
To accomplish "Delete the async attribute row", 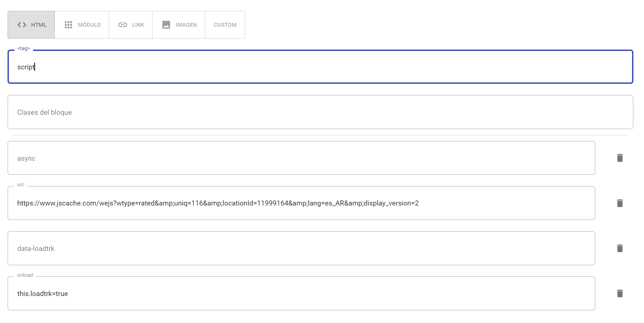I will [x=620, y=158].
